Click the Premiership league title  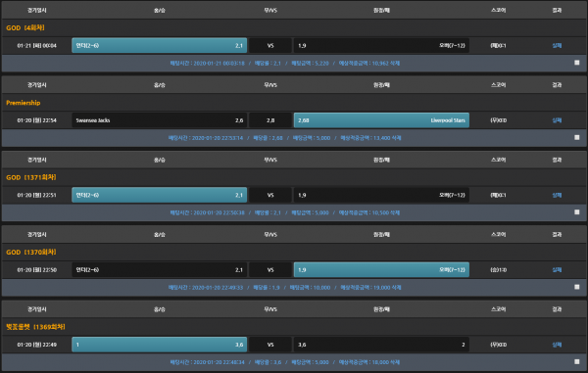pos(24,103)
